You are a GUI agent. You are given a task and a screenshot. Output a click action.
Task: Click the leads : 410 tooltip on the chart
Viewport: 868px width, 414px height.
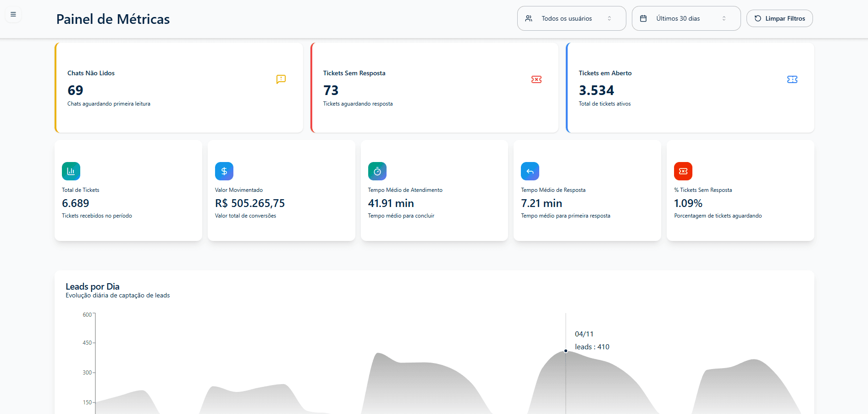point(592,347)
